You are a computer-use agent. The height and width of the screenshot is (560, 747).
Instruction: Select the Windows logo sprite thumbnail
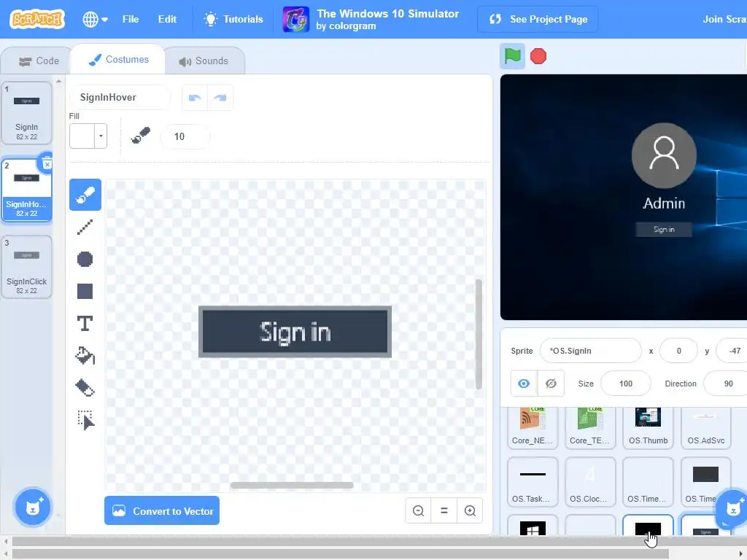pos(533,525)
